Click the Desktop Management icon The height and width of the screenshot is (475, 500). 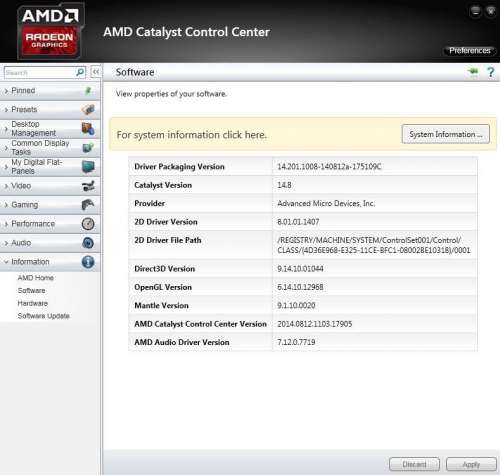point(88,128)
